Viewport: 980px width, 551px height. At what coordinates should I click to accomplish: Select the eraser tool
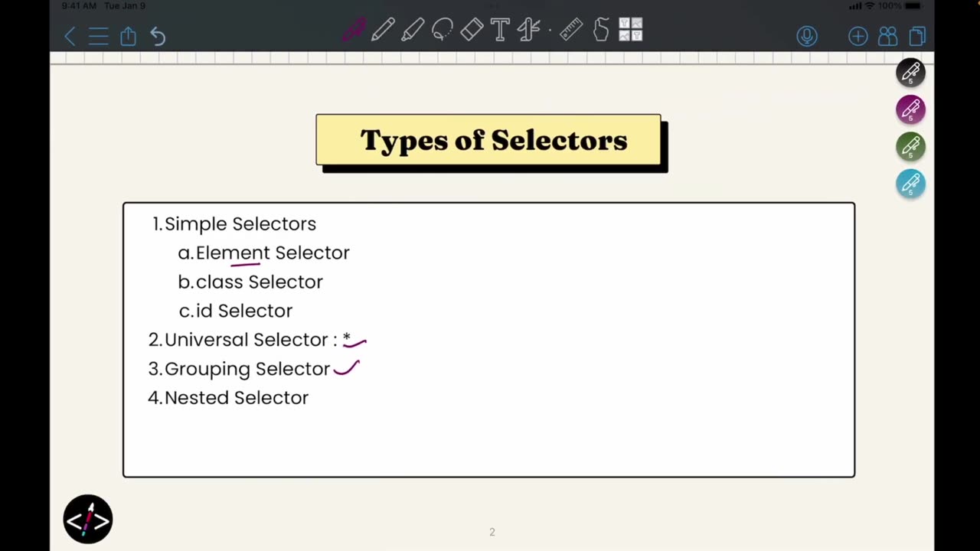pos(472,31)
